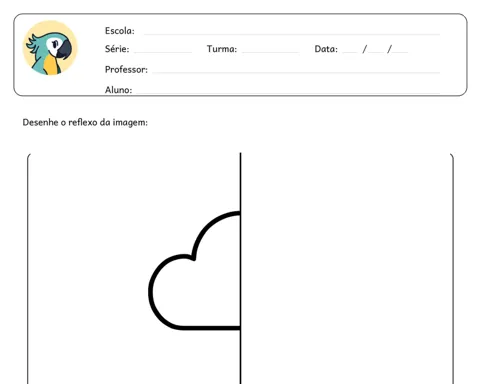Click the Escola label
The image size is (480, 384).
pyautogui.click(x=120, y=31)
